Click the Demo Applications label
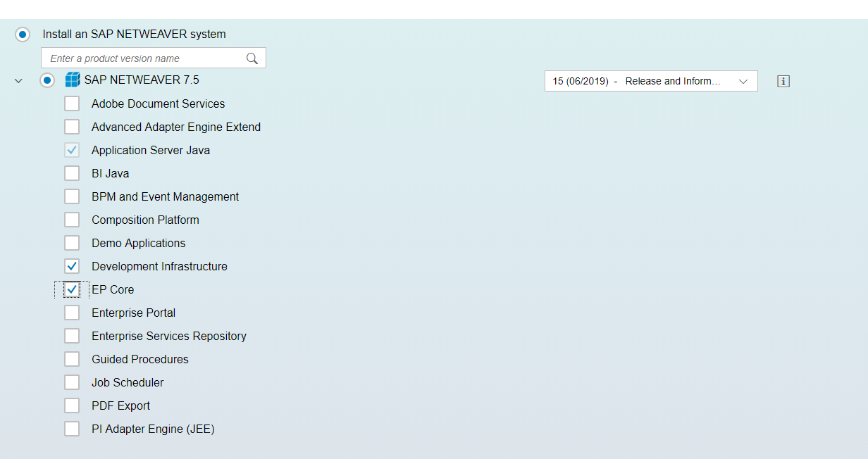This screenshot has width=868, height=459. [x=139, y=243]
